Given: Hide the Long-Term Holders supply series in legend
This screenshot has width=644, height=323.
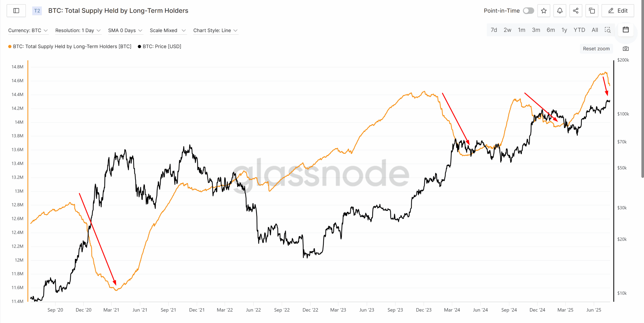Looking at the screenshot, I should tap(72, 46).
